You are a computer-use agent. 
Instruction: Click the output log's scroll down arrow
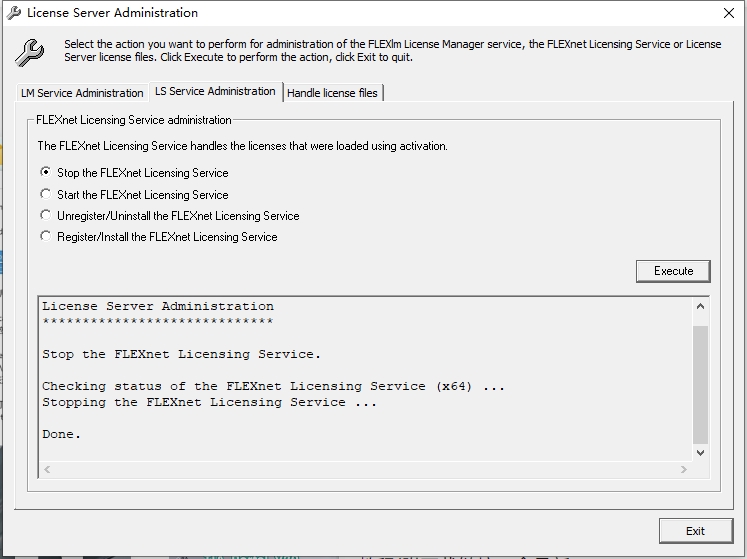click(x=700, y=453)
